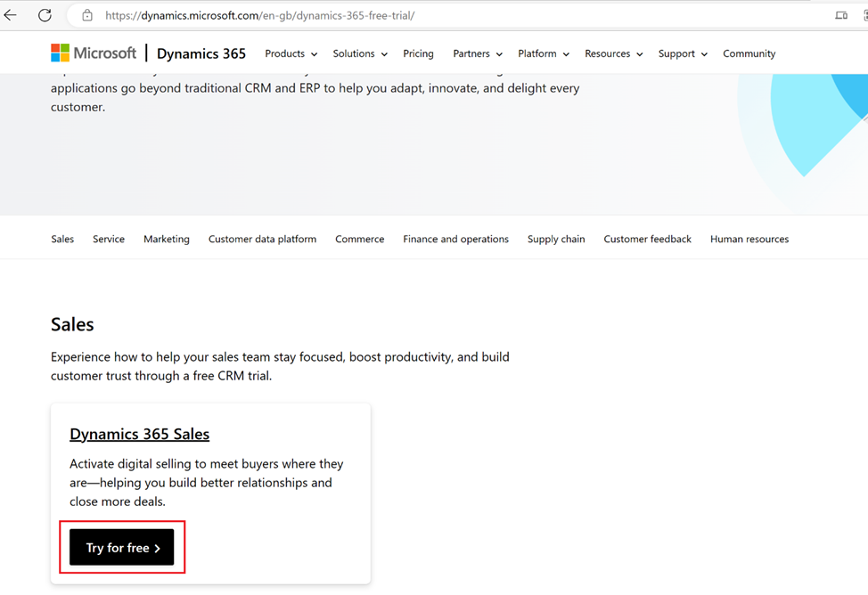Open the Dynamics 365 Sales heading link
The image size is (868, 595).
pyautogui.click(x=140, y=434)
